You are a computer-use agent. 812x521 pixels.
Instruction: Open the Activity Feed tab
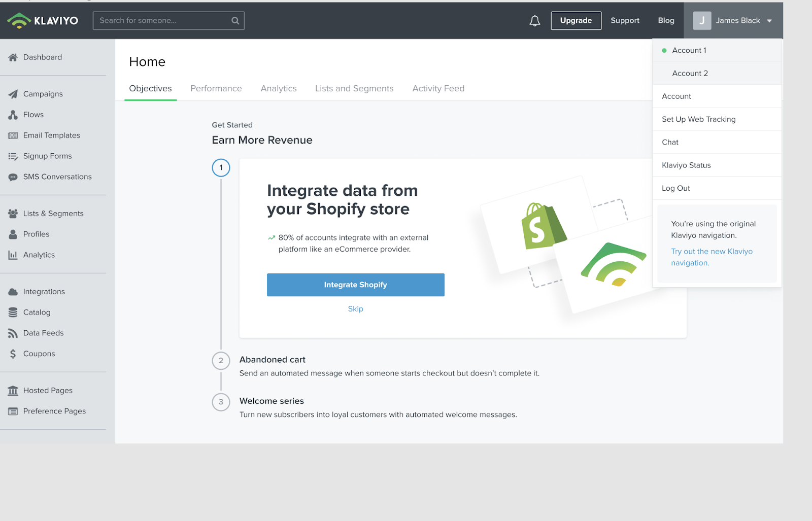[438, 88]
